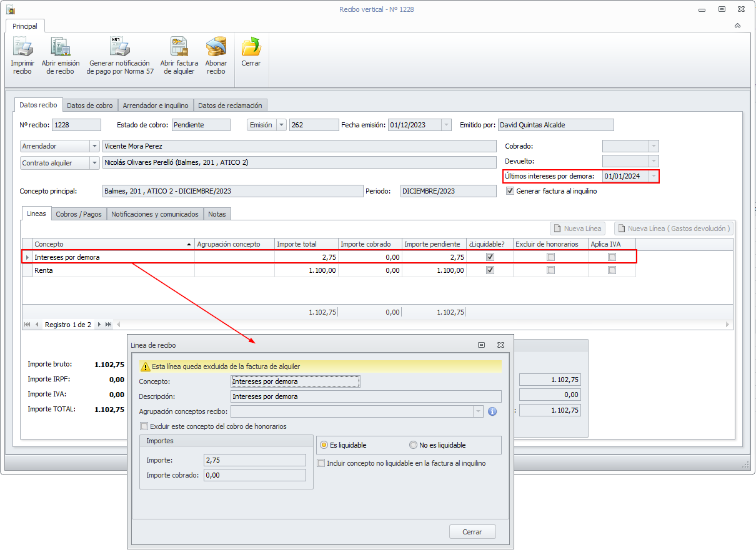Screen dimensions: 756x550
Task: Click the Cerrar folder icon in ribbon
Action: click(x=251, y=47)
